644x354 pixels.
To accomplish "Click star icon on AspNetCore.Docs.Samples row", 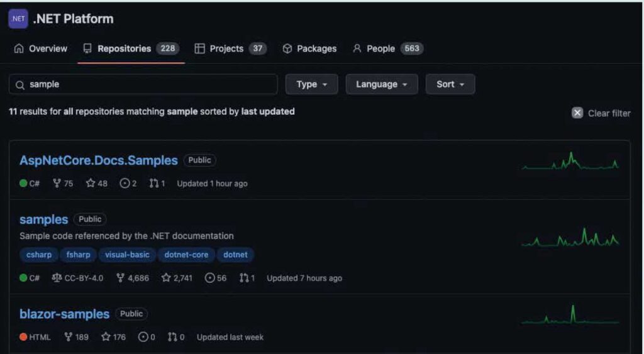I will point(91,184).
